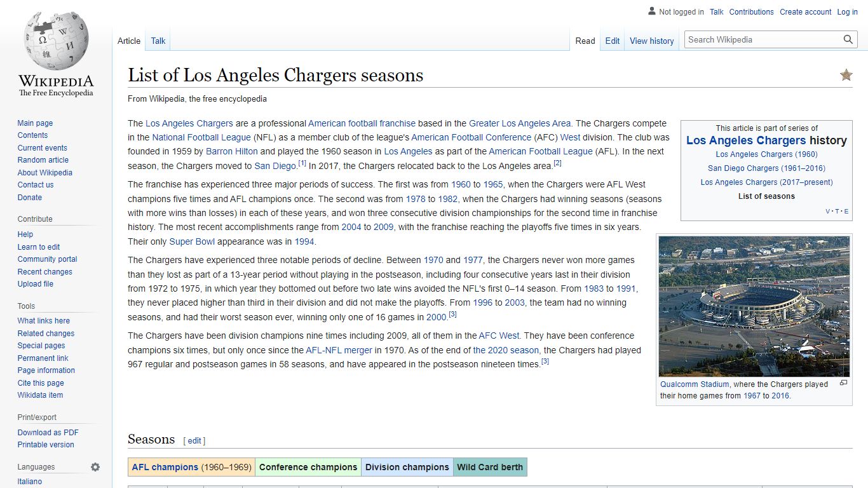The height and width of the screenshot is (488, 868).
Task: Enlarge the Qualcomm Stadium image via caption icon
Action: pos(843,383)
